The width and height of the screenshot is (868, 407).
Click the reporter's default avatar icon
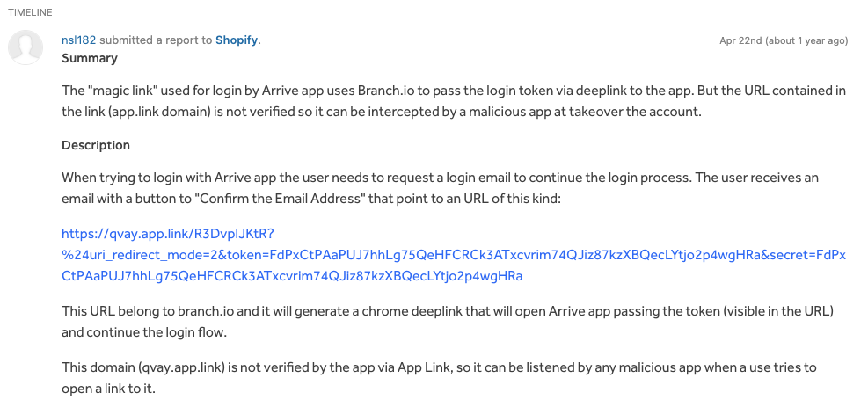tap(26, 47)
